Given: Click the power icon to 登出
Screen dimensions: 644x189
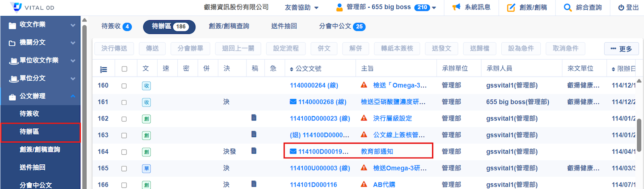Looking at the screenshot, I should (x=621, y=7).
